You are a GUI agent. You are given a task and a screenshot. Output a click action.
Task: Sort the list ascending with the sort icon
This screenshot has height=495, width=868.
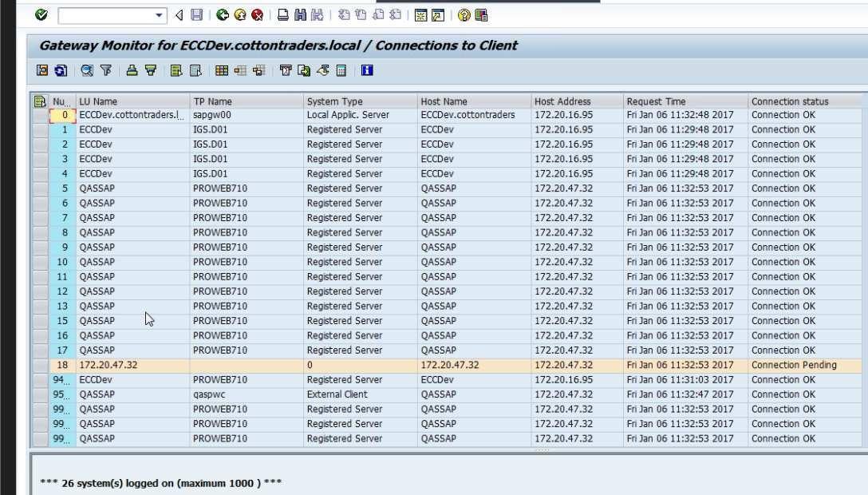(131, 70)
